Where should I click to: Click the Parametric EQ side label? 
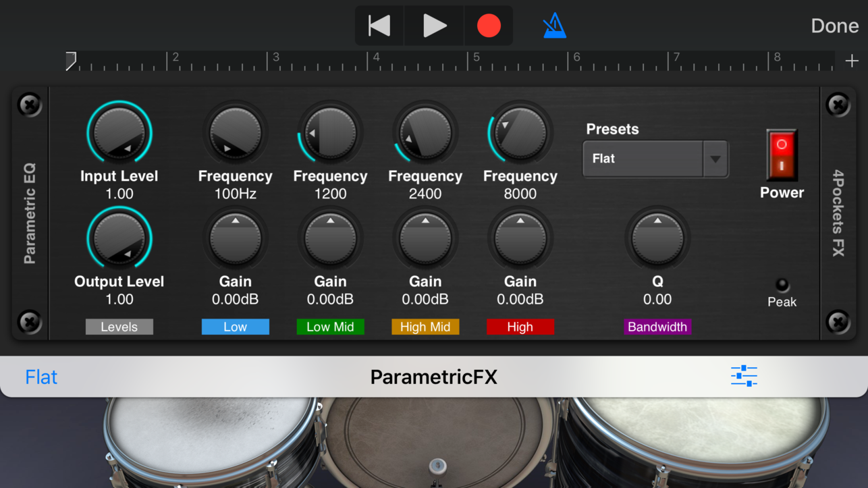coord(30,213)
